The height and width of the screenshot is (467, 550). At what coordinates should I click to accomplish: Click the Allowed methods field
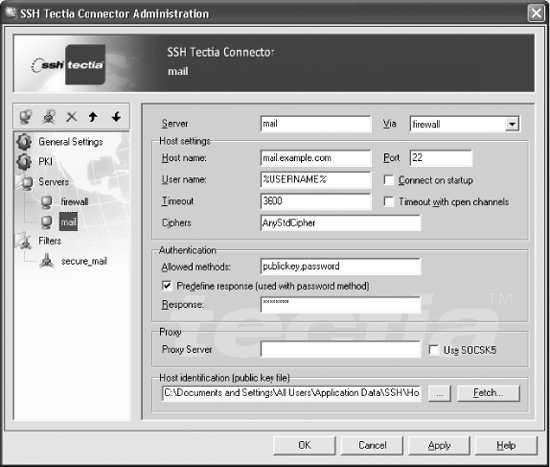pyautogui.click(x=341, y=267)
